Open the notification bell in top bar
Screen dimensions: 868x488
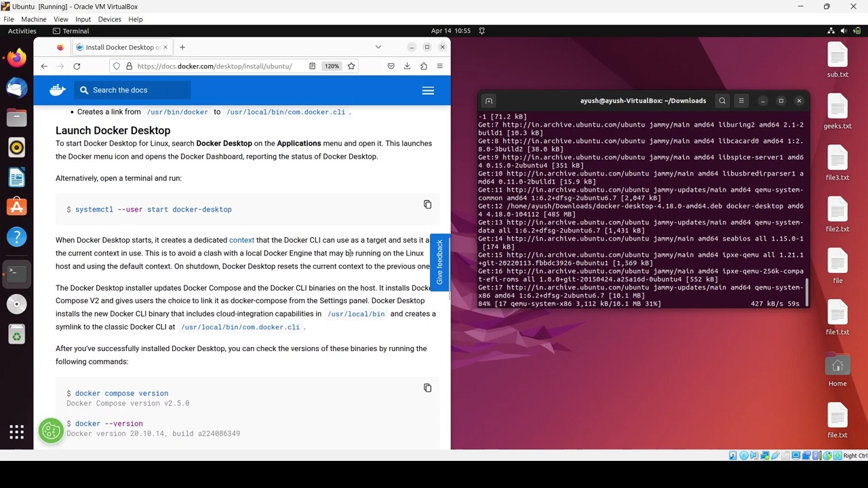(482, 30)
